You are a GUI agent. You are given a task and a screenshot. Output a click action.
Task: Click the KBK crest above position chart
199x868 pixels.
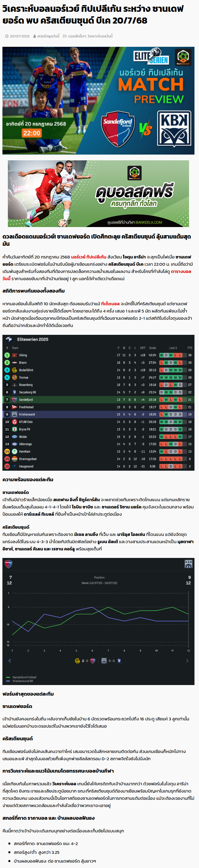188,564
